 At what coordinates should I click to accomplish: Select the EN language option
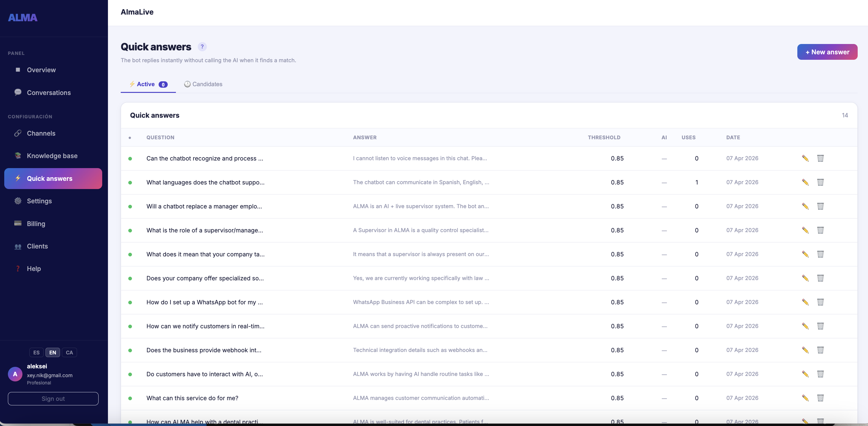pyautogui.click(x=52, y=353)
